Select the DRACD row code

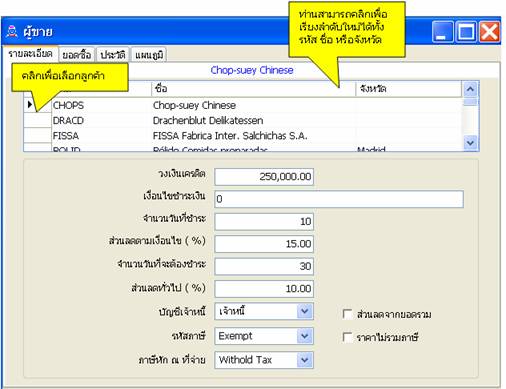(x=68, y=120)
